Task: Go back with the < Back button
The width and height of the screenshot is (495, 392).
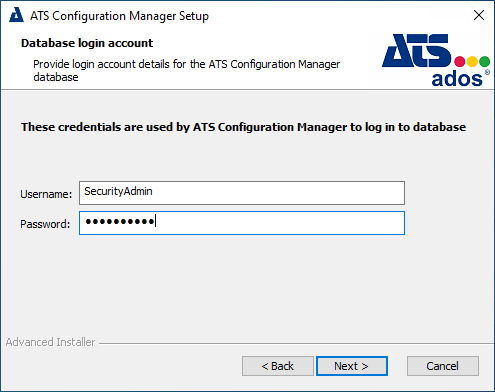Action: tap(278, 366)
